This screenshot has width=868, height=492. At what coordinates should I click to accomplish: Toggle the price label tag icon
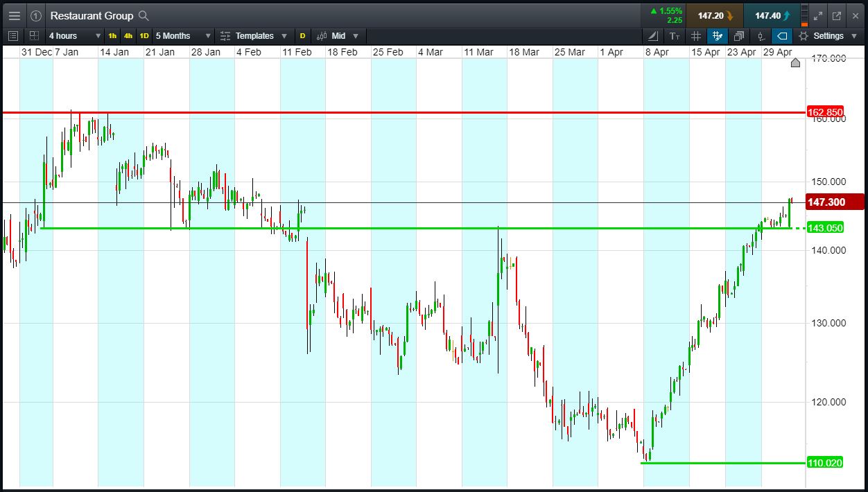[782, 36]
